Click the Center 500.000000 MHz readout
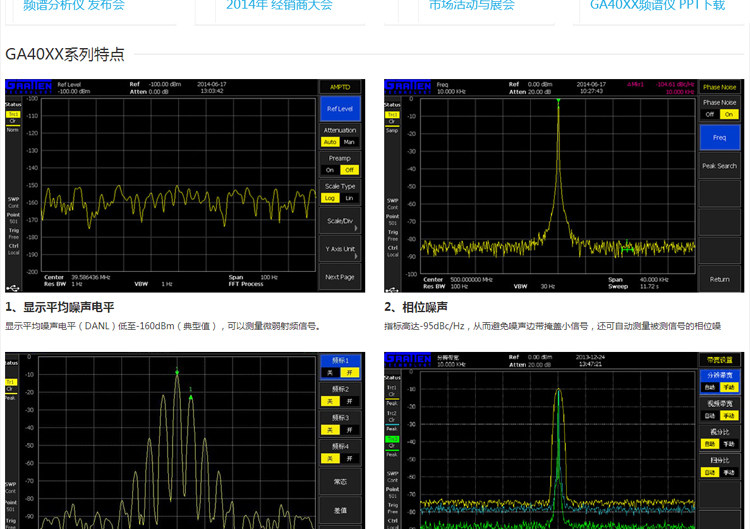 pos(458,280)
